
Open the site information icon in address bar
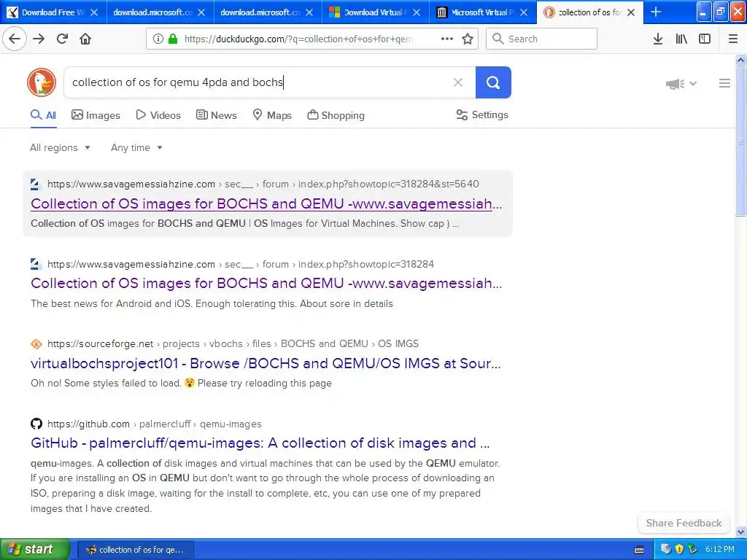point(158,39)
